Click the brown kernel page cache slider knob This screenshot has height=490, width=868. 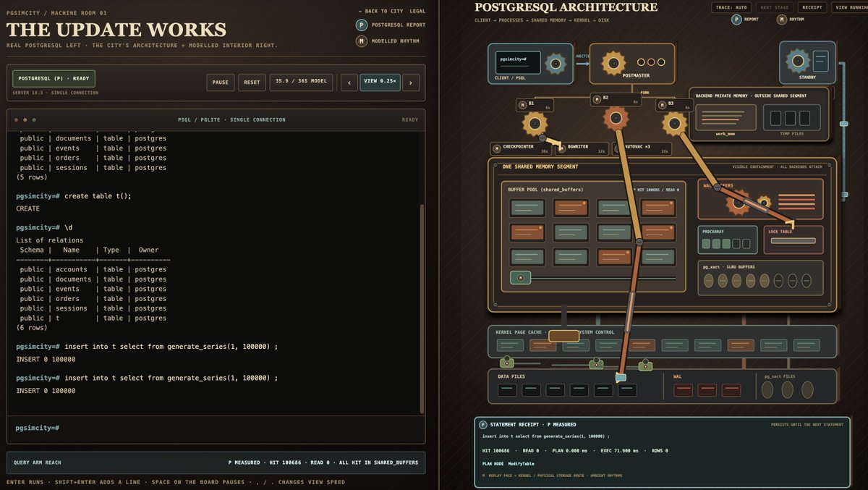[x=563, y=335]
